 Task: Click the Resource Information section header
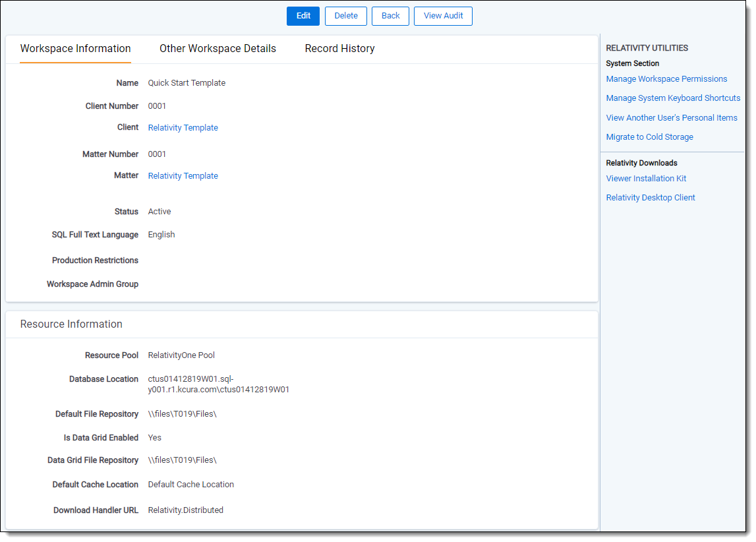pos(71,324)
